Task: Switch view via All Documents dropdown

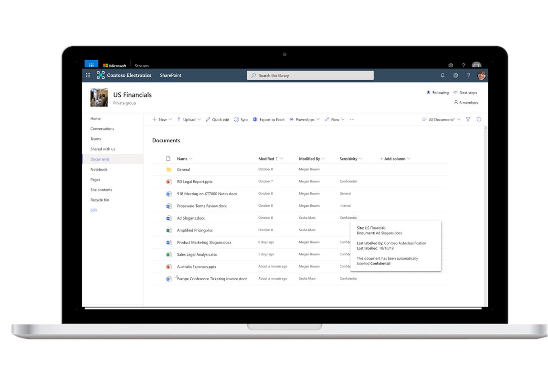Action: 441,119
